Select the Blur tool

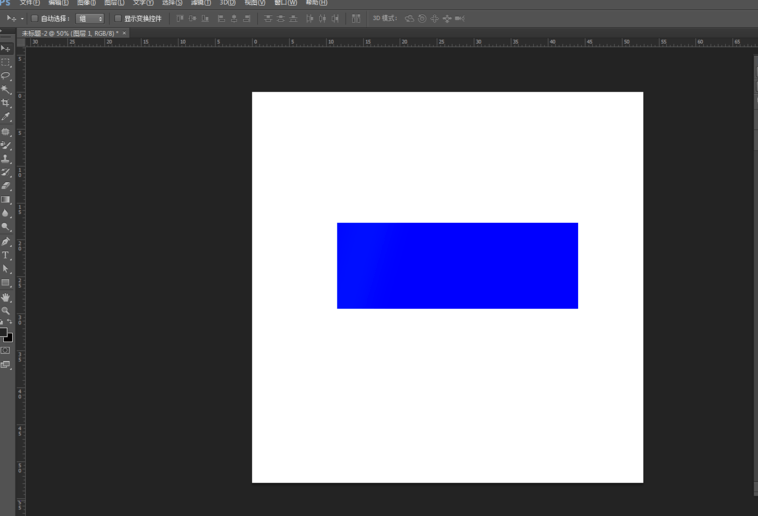tap(6, 213)
